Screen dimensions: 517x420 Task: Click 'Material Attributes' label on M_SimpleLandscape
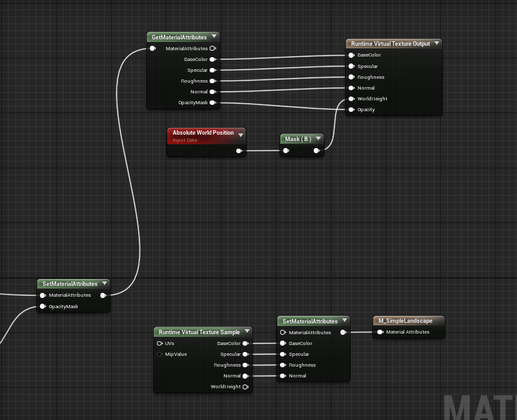pos(408,332)
